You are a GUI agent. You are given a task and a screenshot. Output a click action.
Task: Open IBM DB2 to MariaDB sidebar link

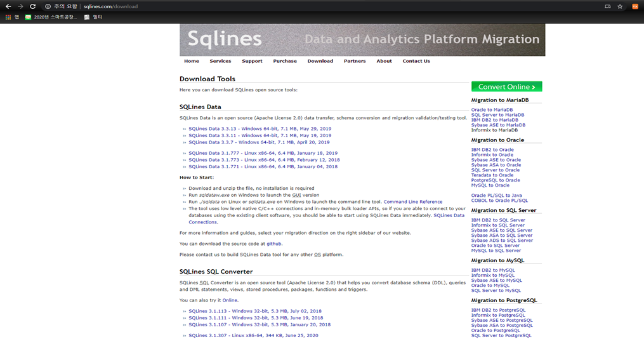[494, 120]
